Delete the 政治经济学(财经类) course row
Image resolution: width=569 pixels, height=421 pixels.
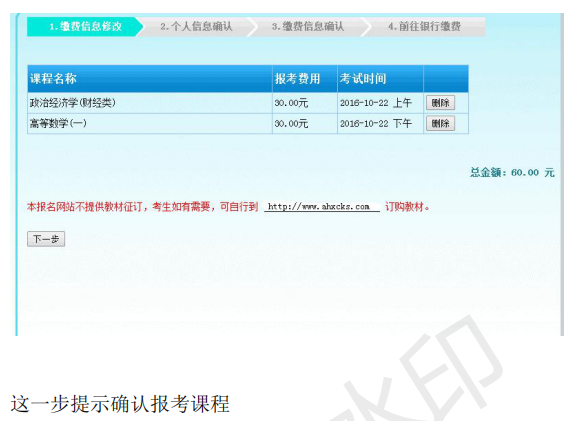pyautogui.click(x=440, y=103)
